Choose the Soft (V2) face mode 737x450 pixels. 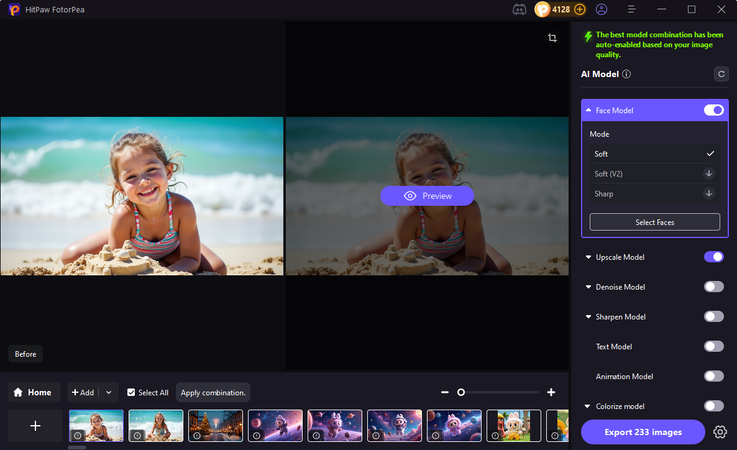tap(654, 174)
